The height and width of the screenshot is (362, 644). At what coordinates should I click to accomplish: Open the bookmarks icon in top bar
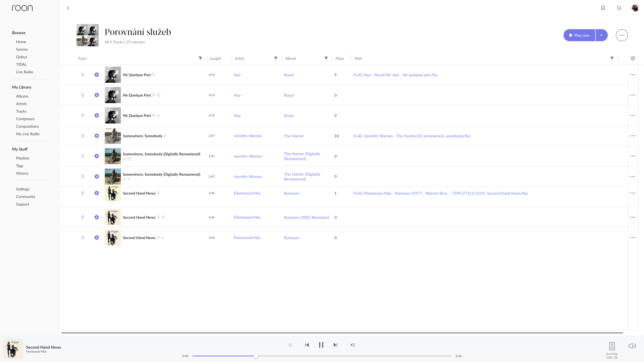(x=603, y=8)
